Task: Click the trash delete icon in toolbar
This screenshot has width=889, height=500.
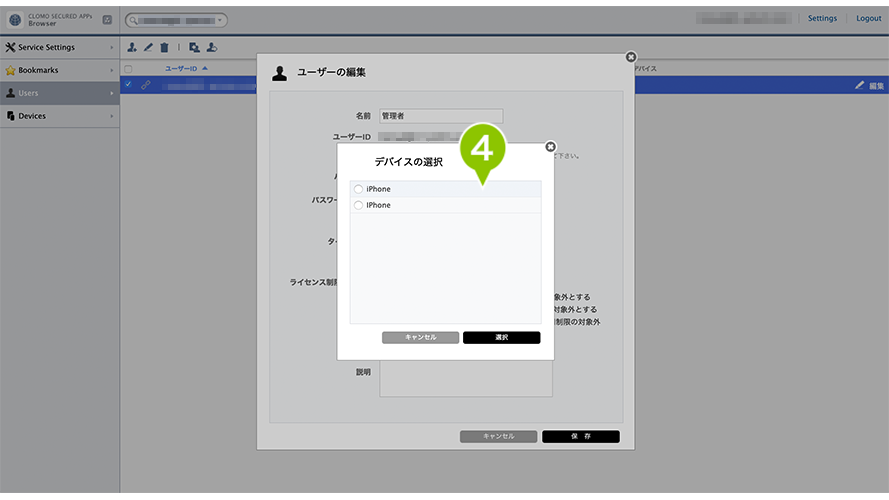Action: pos(164,47)
